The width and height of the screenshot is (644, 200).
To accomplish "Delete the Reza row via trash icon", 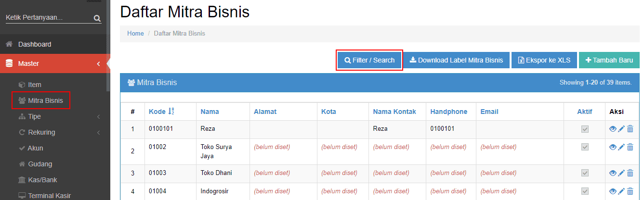I will coord(630,129).
